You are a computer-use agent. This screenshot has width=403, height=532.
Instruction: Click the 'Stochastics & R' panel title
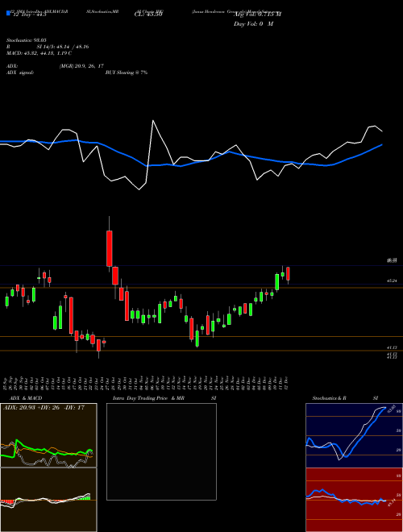[330, 398]
